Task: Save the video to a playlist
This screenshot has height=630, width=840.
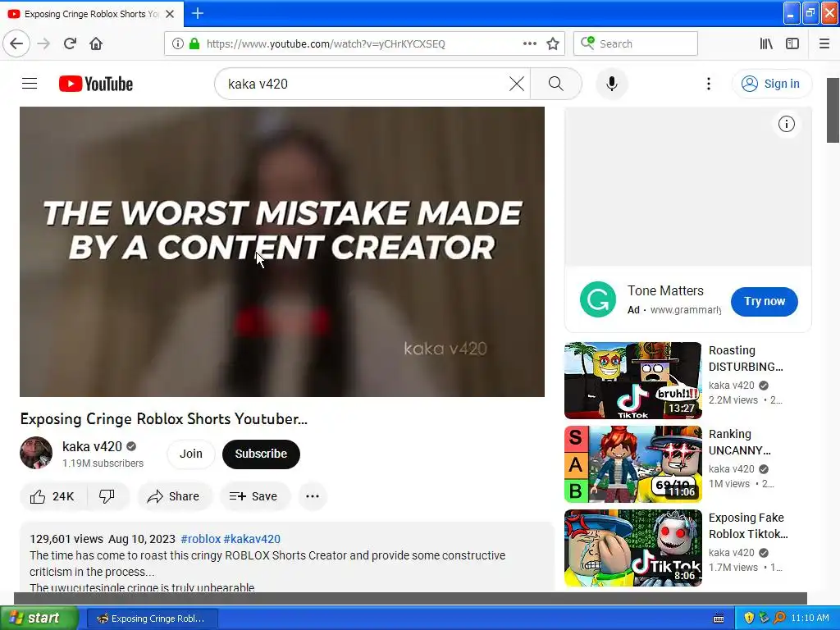Action: coord(253,496)
